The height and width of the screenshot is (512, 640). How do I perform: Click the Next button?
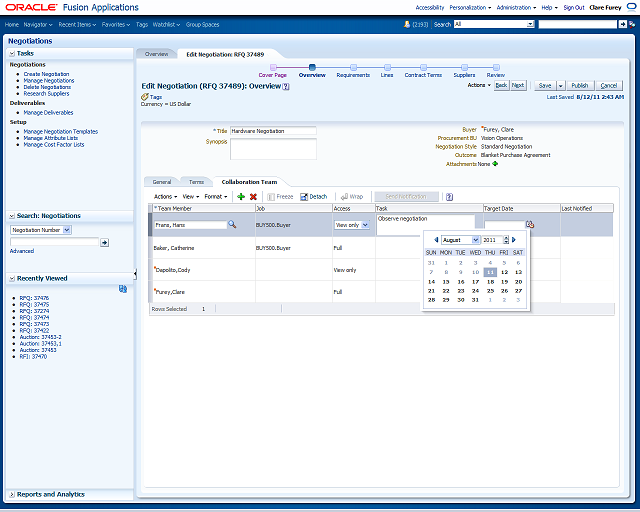pos(518,85)
